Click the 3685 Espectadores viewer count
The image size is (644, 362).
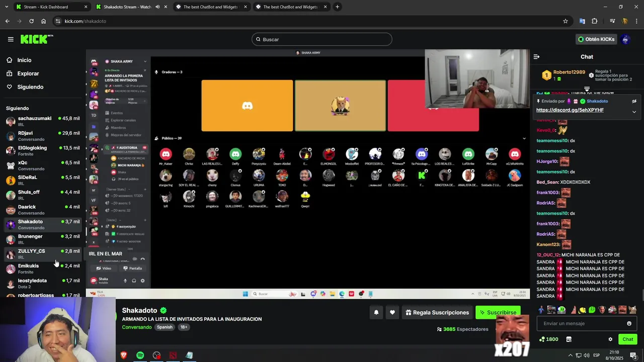click(x=462, y=329)
